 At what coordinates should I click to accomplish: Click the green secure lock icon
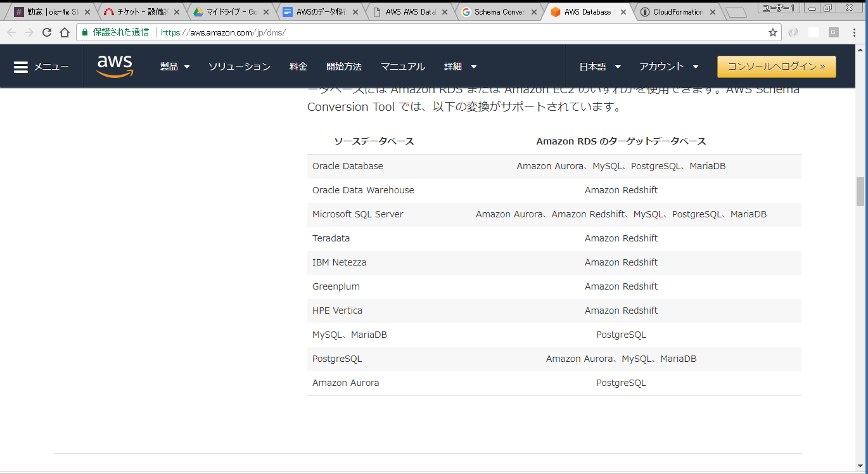(x=85, y=32)
